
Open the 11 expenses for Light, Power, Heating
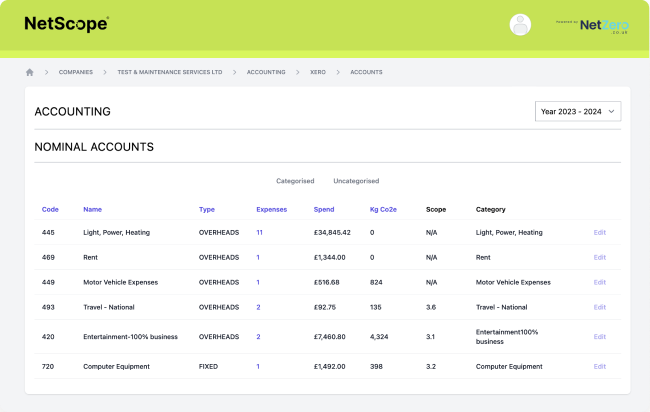click(260, 233)
